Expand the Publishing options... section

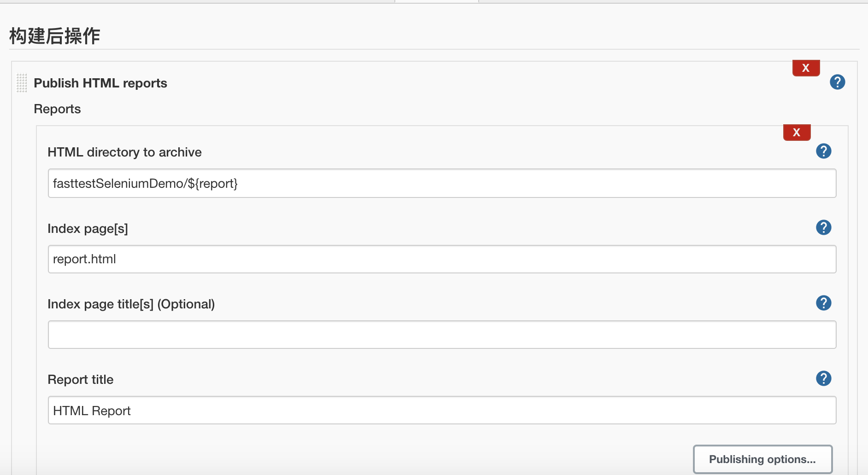point(762,459)
